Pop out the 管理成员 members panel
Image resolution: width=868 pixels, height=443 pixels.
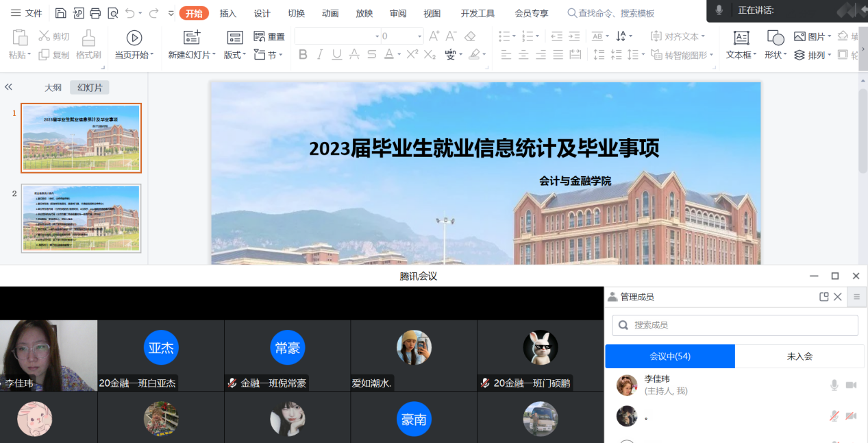coord(824,297)
